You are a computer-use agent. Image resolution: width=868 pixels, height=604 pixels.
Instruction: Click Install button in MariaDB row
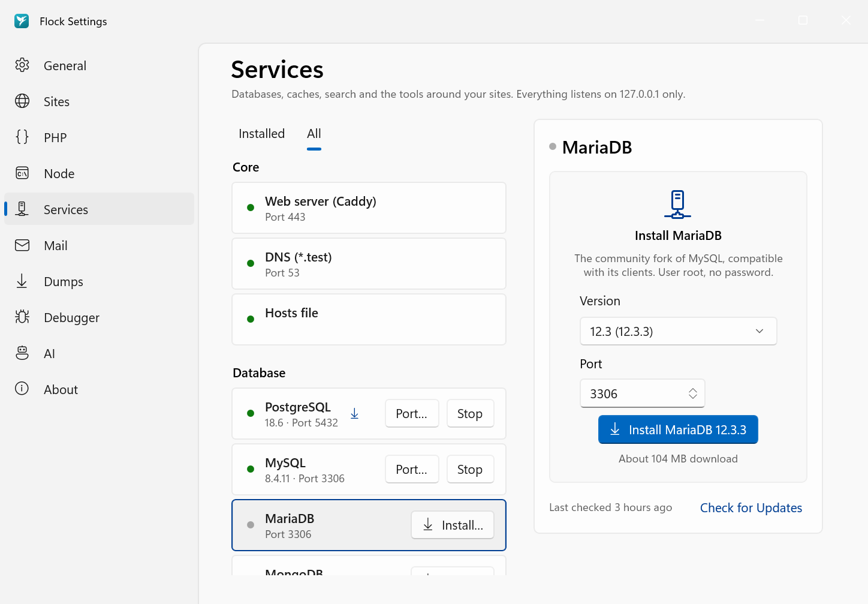pos(453,525)
